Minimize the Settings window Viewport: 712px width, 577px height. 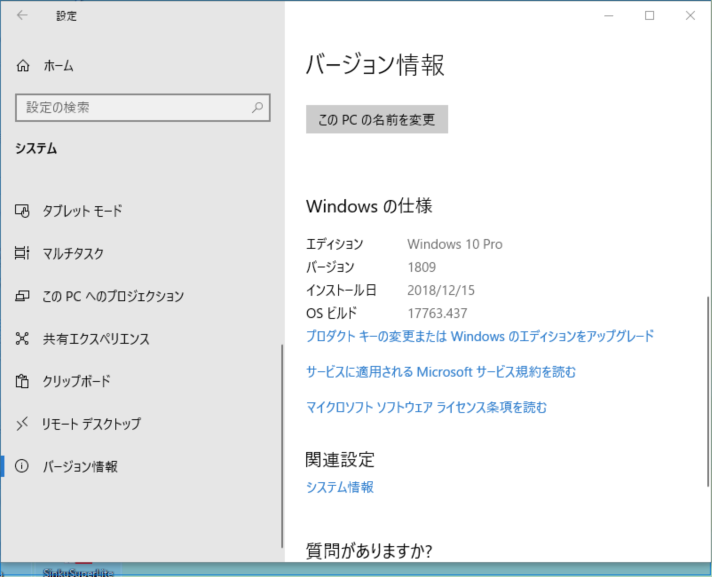coord(608,16)
